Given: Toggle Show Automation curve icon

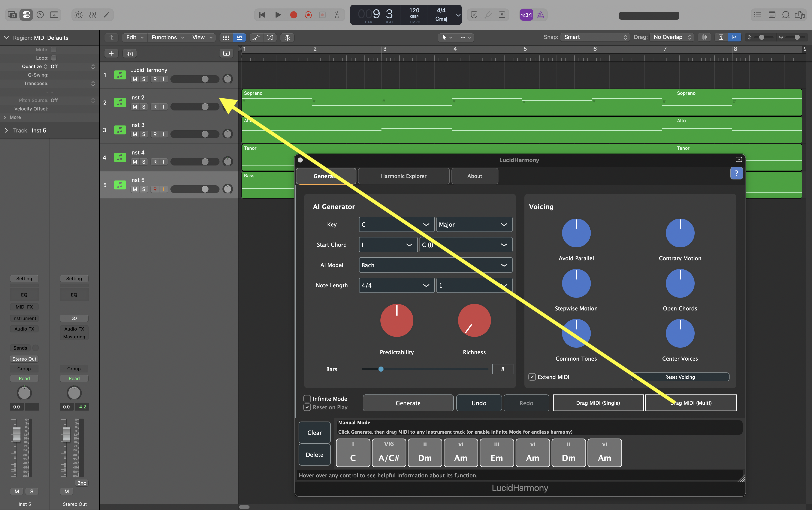Looking at the screenshot, I should click(x=256, y=37).
